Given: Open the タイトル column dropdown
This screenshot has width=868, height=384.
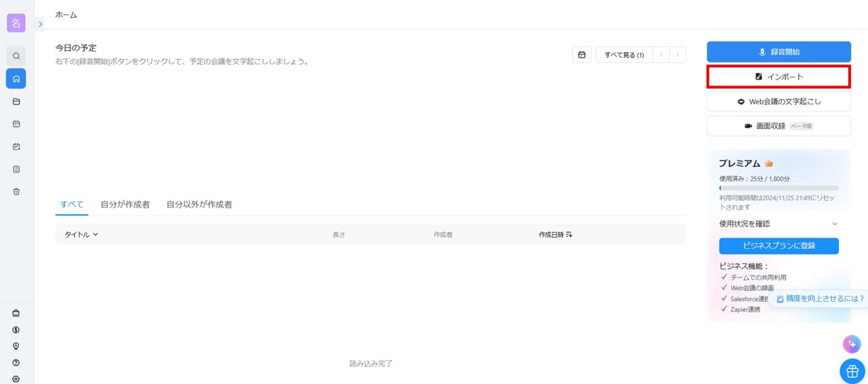Looking at the screenshot, I should 81,235.
